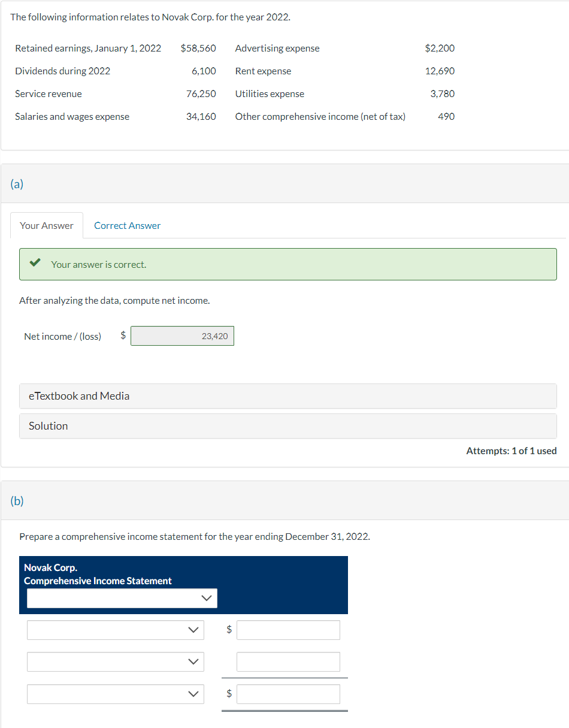Expand the eTextbook and Media section

coord(287,396)
